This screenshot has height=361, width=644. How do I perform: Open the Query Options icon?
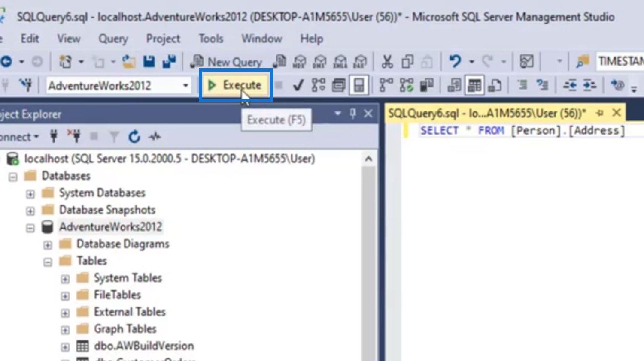click(x=339, y=85)
